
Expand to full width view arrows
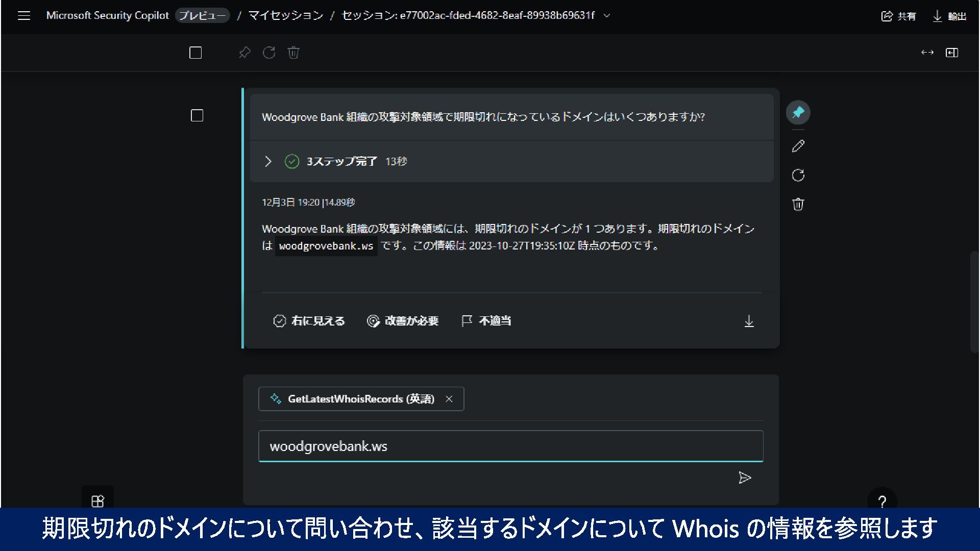927,53
